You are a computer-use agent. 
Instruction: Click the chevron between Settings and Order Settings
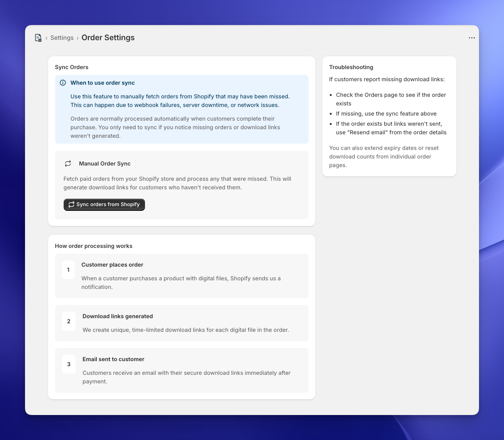click(77, 37)
